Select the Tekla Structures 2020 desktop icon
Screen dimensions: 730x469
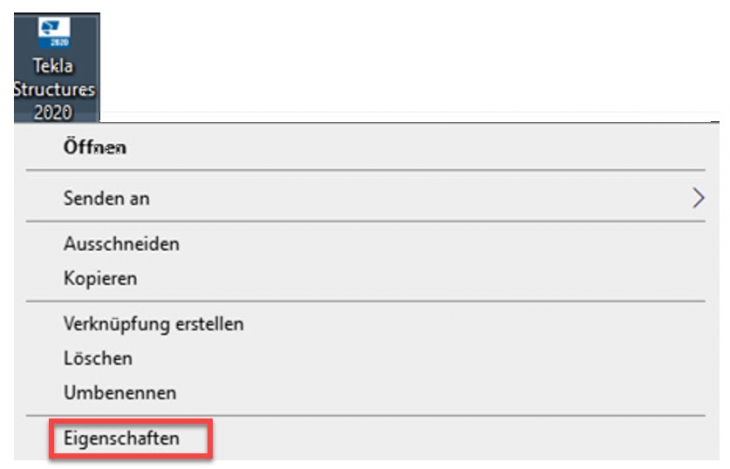tap(57, 68)
